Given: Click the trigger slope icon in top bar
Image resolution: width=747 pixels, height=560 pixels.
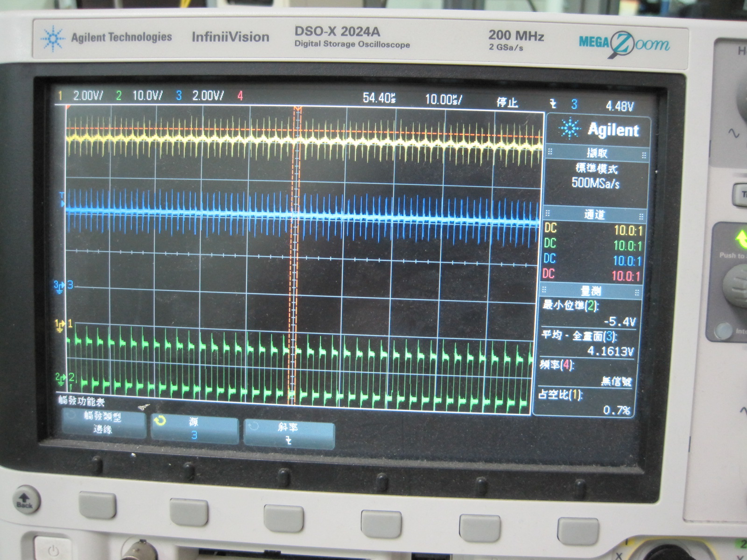Looking at the screenshot, I should pyautogui.click(x=553, y=104).
